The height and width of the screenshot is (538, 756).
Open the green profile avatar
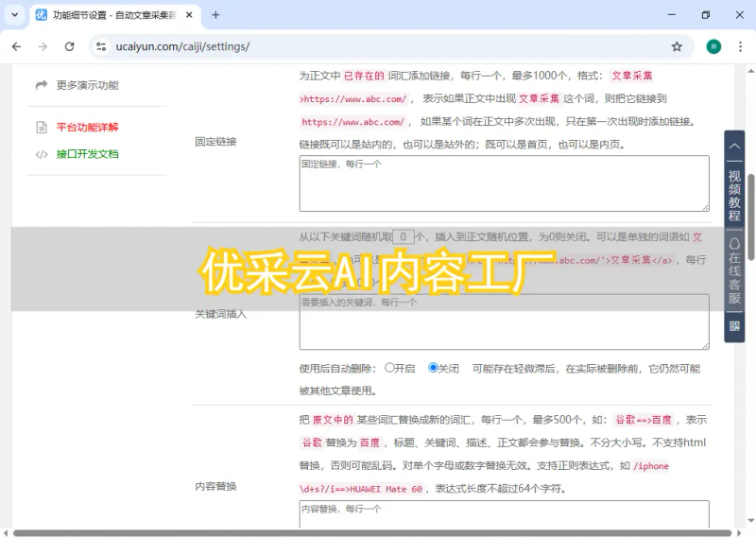(713, 46)
